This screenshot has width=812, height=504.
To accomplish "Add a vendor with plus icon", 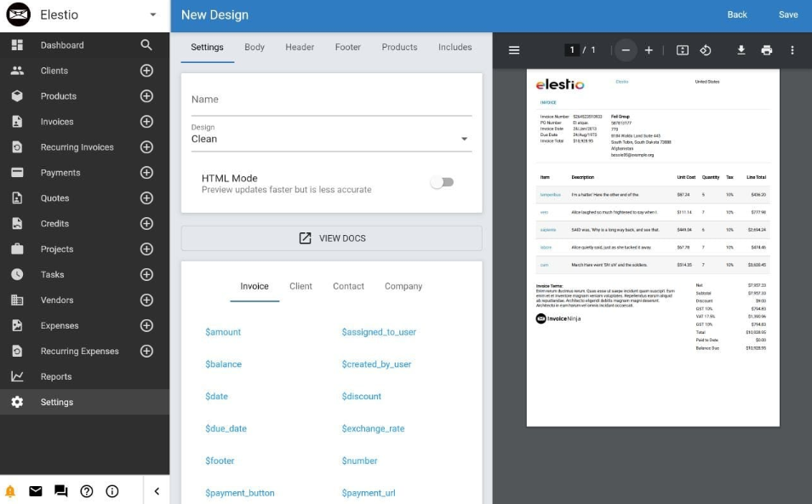I will tap(146, 300).
